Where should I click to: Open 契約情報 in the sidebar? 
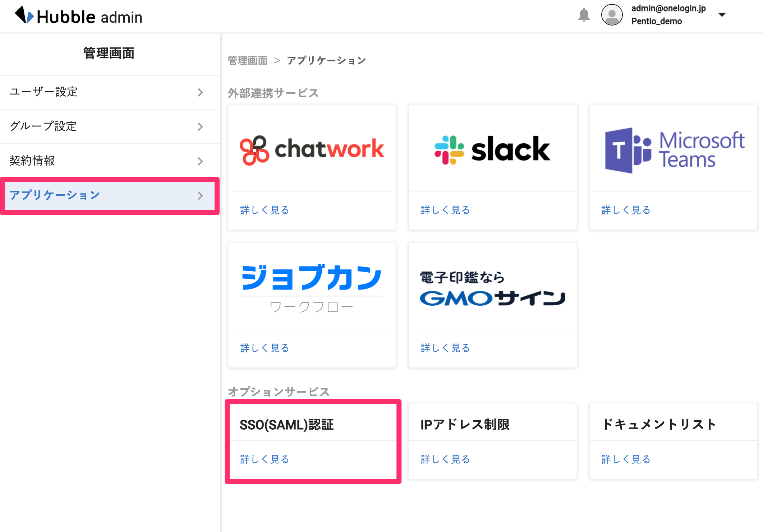110,161
